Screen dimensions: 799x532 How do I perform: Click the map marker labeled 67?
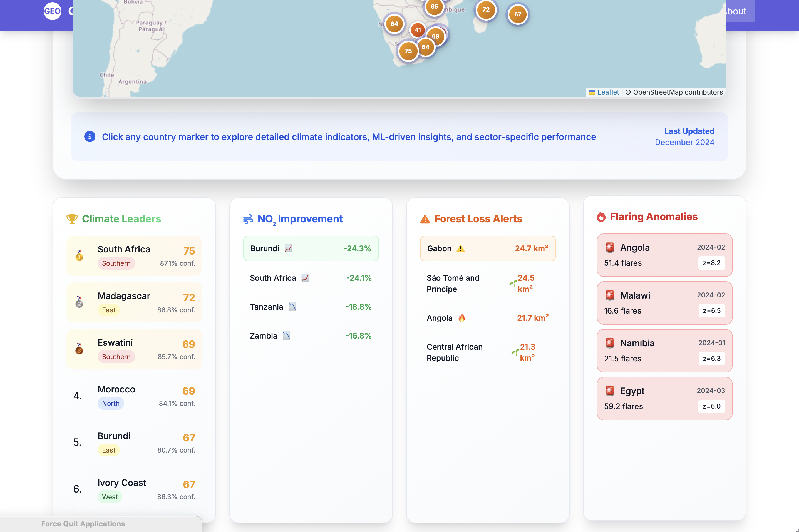[x=517, y=14]
